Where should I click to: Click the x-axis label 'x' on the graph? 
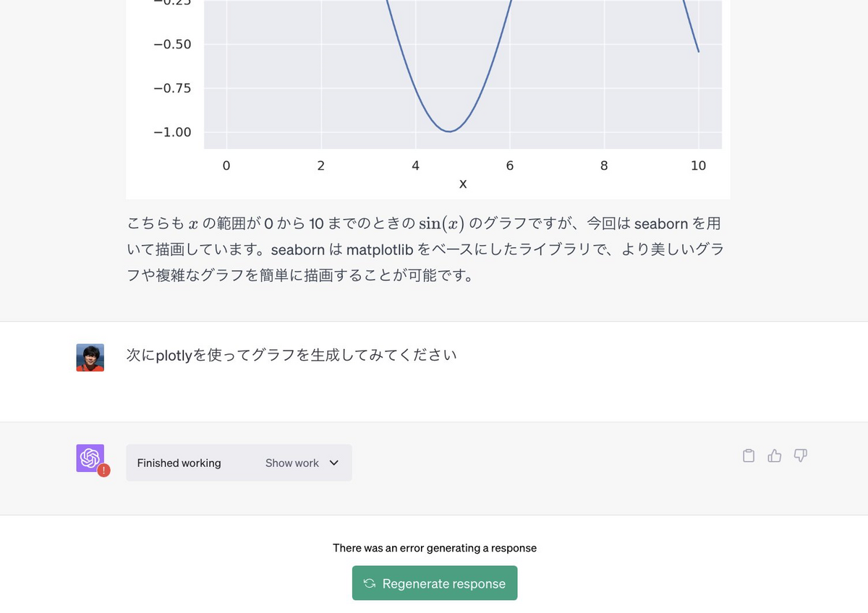[463, 184]
